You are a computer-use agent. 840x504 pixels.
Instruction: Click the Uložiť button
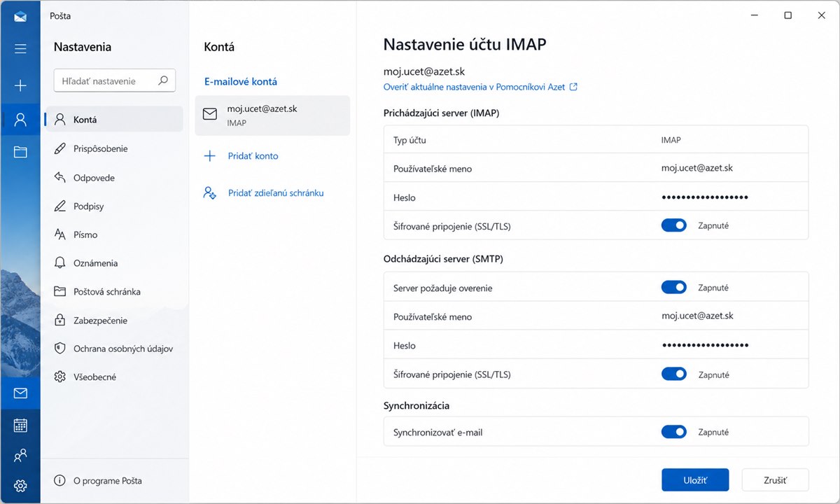point(695,480)
